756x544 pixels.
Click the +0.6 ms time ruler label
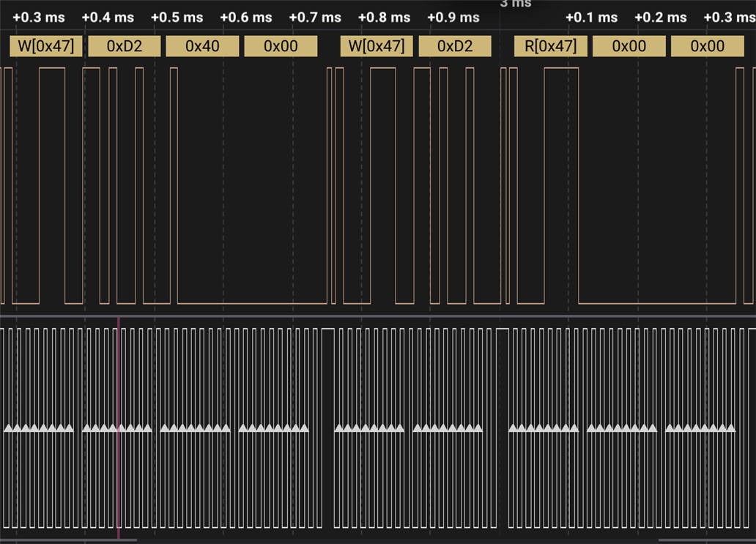point(246,18)
